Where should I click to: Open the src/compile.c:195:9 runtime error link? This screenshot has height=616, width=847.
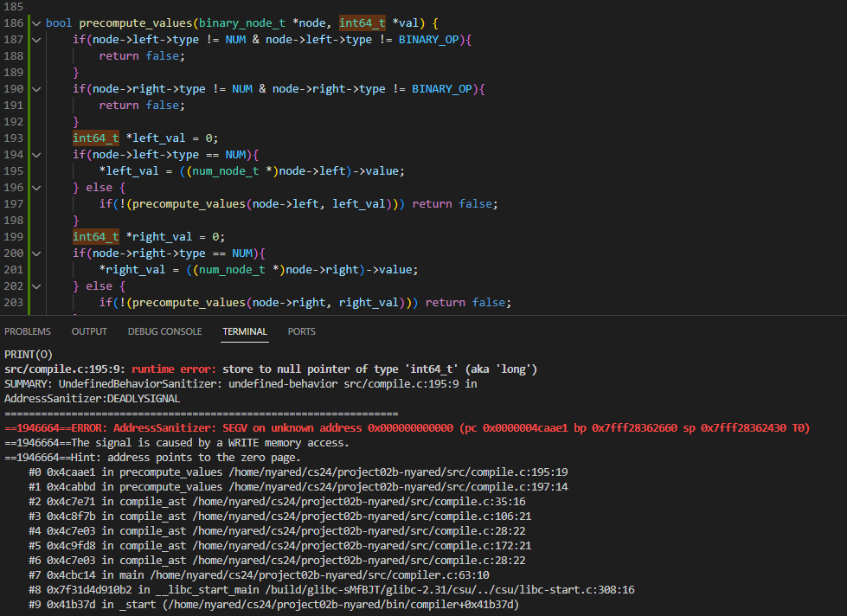[65, 369]
